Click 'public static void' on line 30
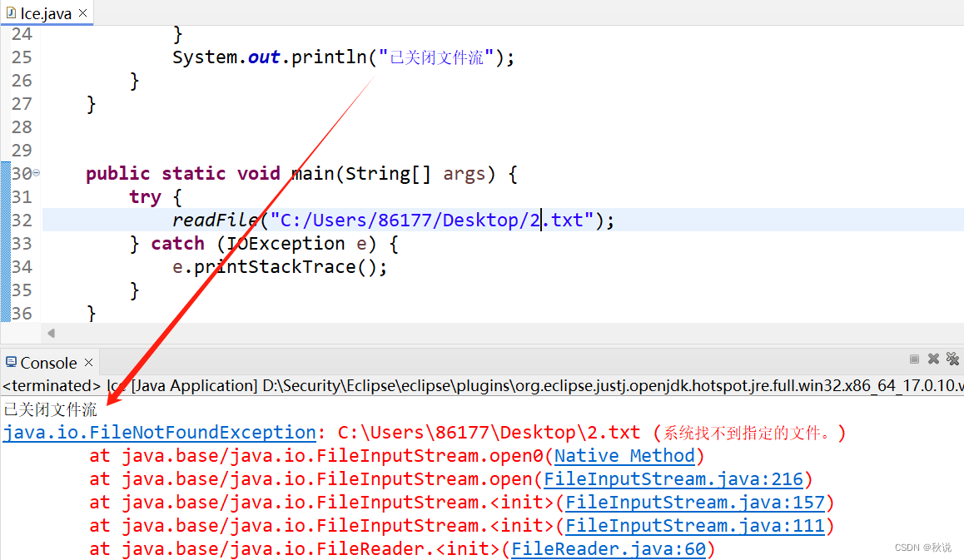 click(x=183, y=173)
